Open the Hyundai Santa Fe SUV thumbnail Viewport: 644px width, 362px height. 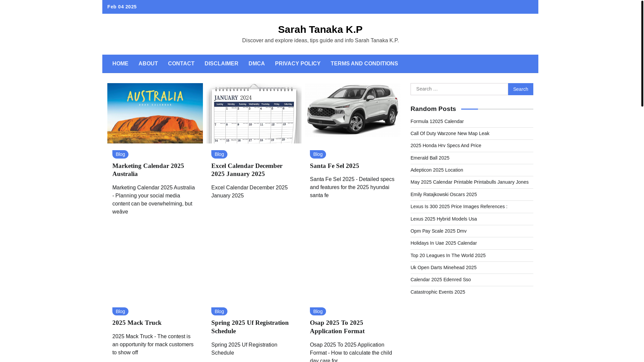pos(353,110)
